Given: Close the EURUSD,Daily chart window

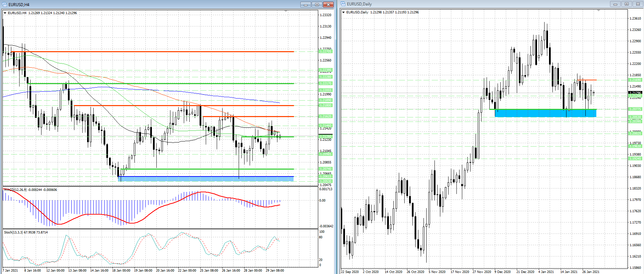Looking at the screenshot, I should click(x=638, y=4).
